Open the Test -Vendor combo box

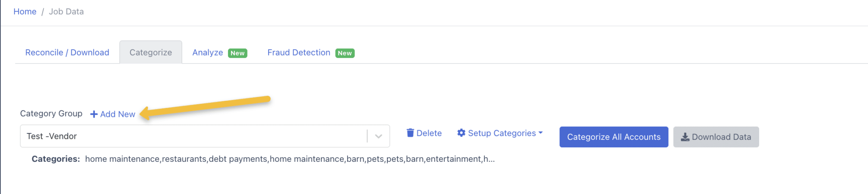[205, 136]
